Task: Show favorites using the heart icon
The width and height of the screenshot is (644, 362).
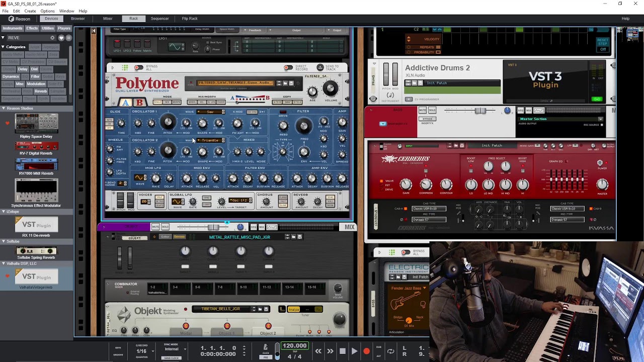Action: 61,38
